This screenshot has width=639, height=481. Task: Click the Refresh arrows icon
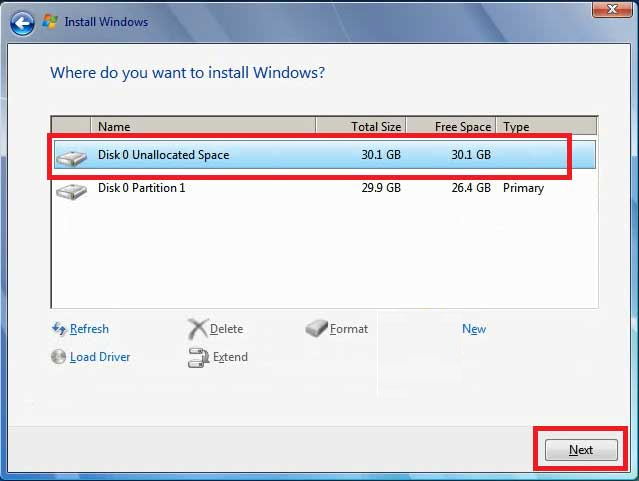click(x=58, y=329)
